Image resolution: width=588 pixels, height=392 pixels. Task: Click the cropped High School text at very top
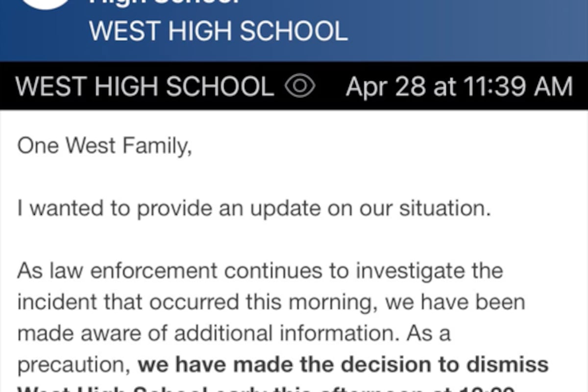click(x=165, y=2)
